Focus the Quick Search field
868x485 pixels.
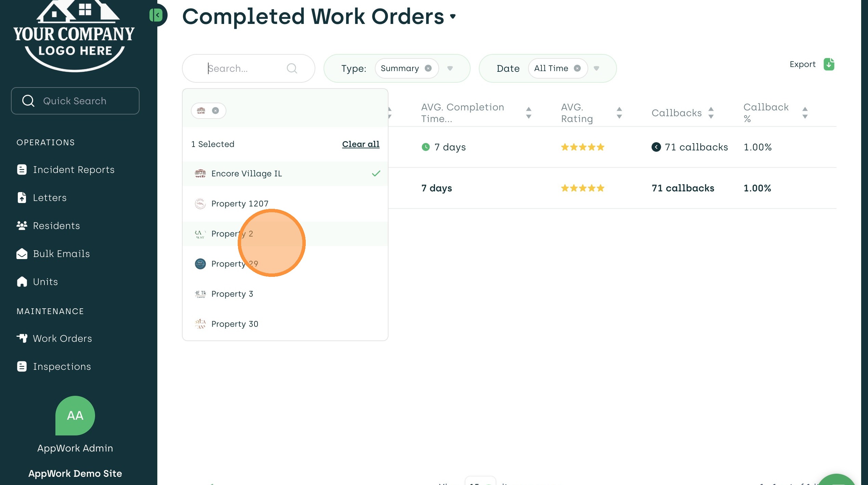(75, 101)
